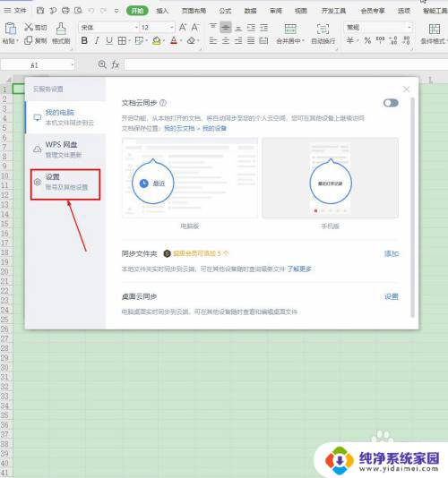
Task: Click the red font color swatch
Action: pos(174,40)
